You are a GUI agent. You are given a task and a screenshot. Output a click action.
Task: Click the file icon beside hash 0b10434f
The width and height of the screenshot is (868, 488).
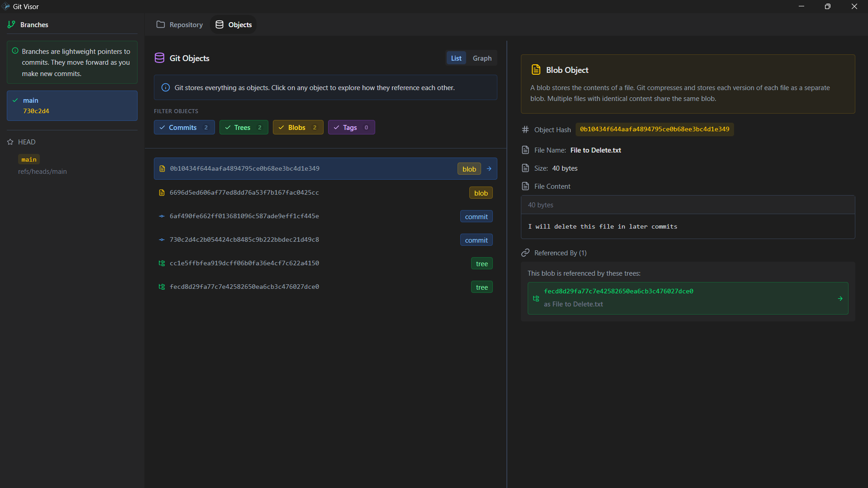click(162, 169)
